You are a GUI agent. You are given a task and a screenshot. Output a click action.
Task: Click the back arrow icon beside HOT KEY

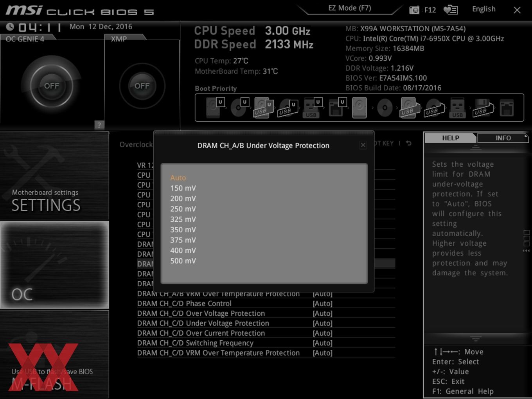click(409, 143)
